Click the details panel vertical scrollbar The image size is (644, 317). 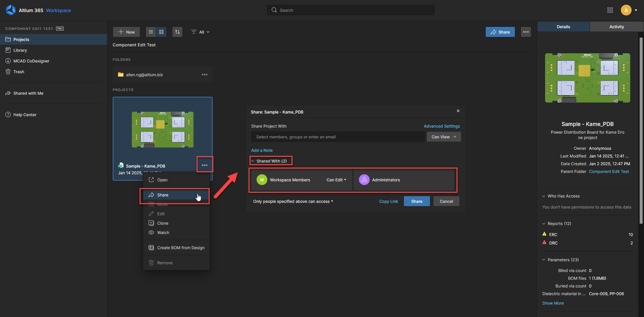(641, 131)
